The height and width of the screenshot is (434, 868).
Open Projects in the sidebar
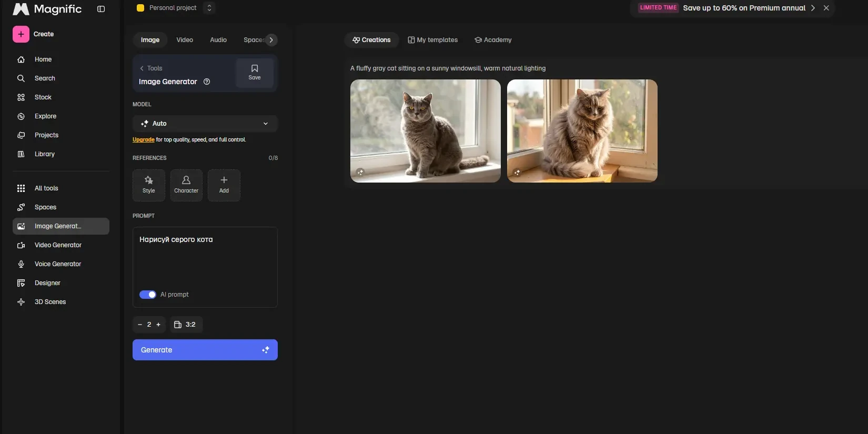(61, 135)
